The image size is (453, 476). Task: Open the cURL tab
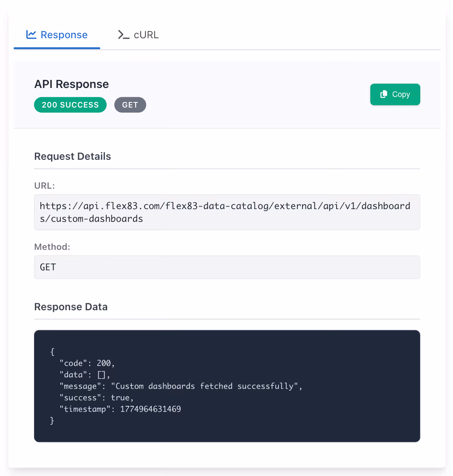pyautogui.click(x=138, y=35)
